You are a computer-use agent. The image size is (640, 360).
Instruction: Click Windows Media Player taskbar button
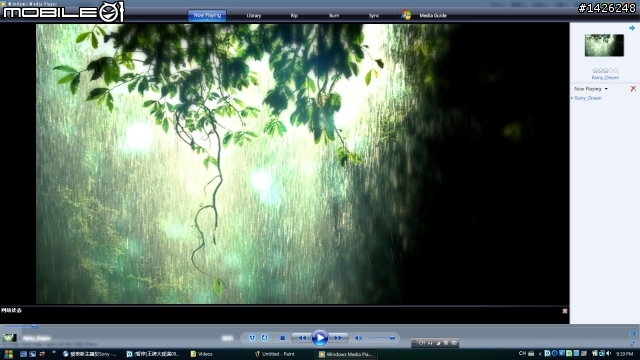point(345,354)
